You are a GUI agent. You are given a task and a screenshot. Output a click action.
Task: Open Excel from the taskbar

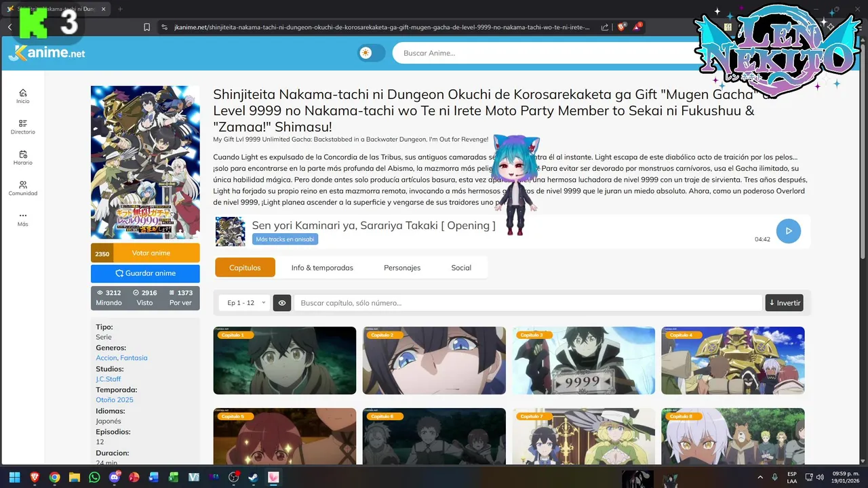[174, 477]
